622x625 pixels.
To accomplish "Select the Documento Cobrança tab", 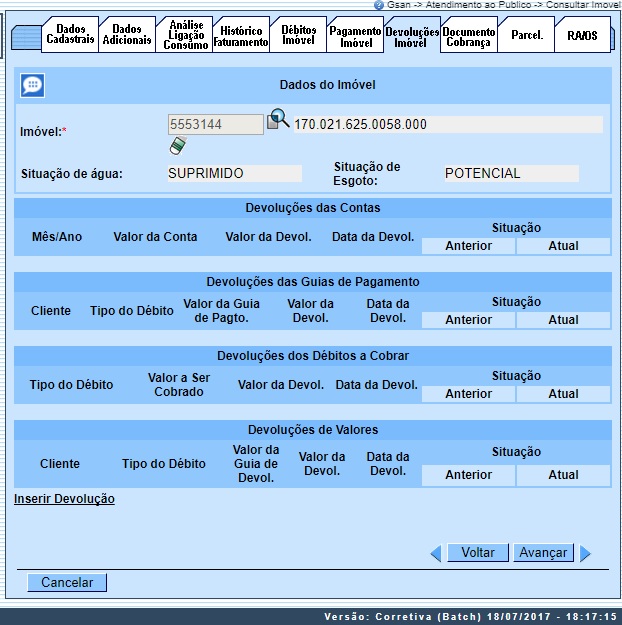I will click(468, 37).
